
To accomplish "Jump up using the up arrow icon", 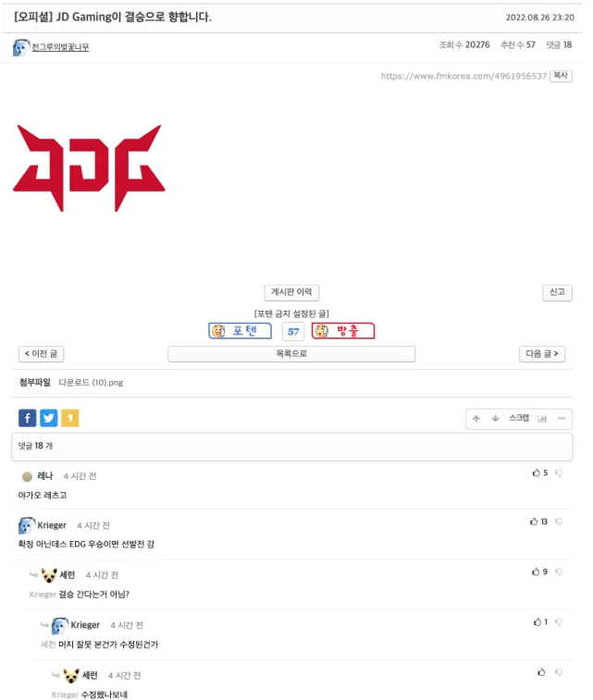I will pos(476,419).
